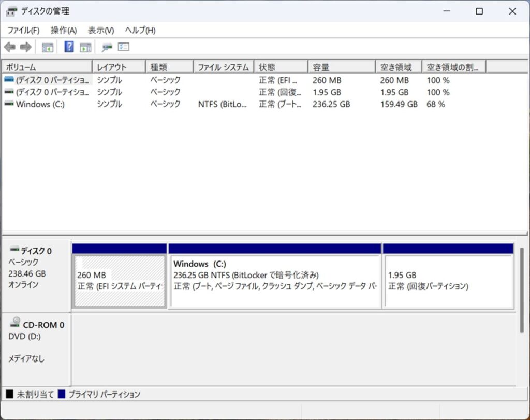Select the 260 MB EFI partition block
Image resolution: width=530 pixels, height=420 pixels.
[x=120, y=281]
